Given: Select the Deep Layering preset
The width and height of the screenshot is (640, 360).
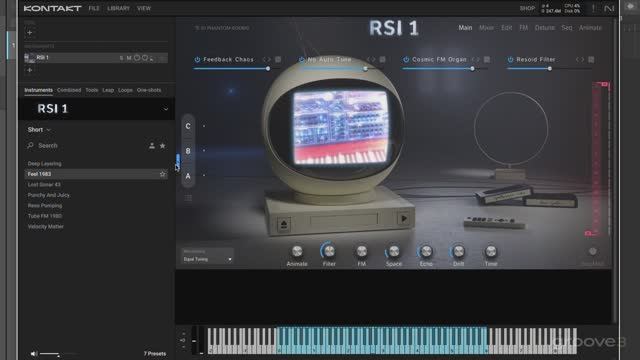Looking at the screenshot, I should point(44,164).
